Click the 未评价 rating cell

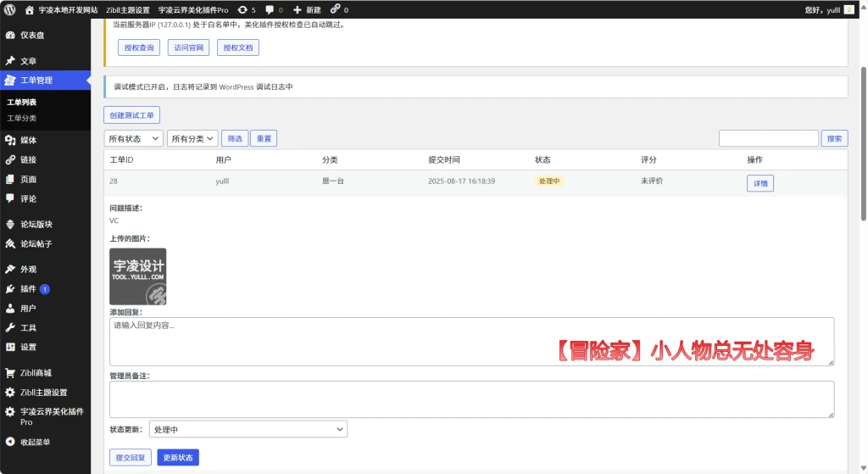pyautogui.click(x=652, y=181)
